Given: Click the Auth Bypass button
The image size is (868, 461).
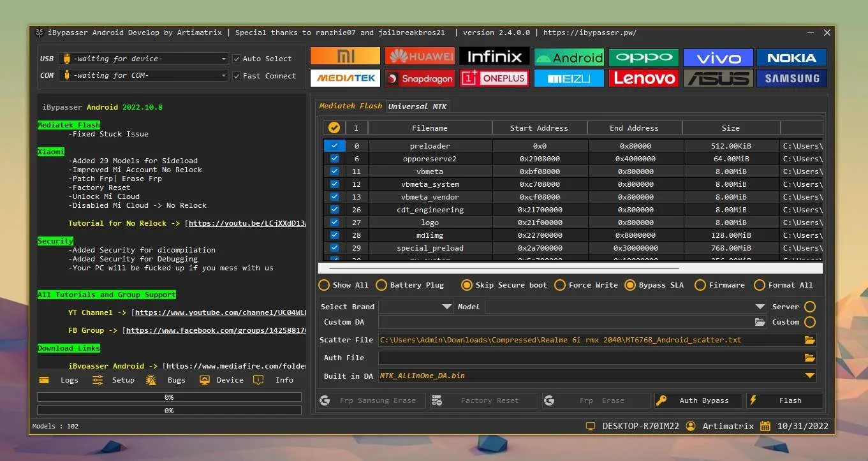Looking at the screenshot, I should coord(698,400).
